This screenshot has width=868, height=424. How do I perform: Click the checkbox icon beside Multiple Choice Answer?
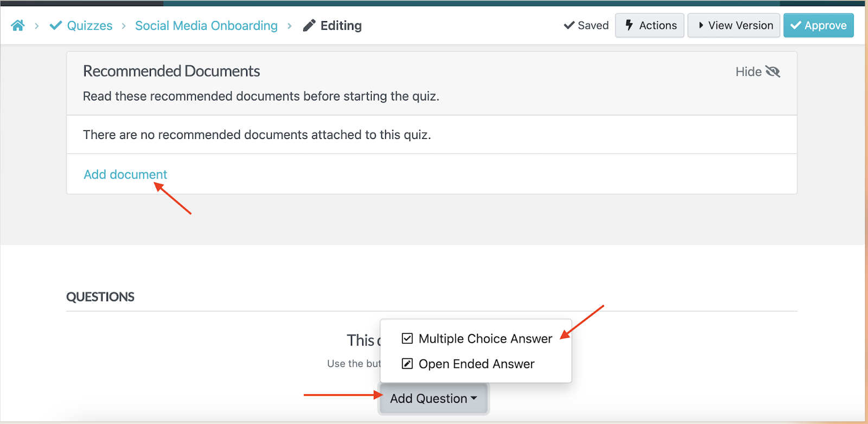[x=406, y=338]
